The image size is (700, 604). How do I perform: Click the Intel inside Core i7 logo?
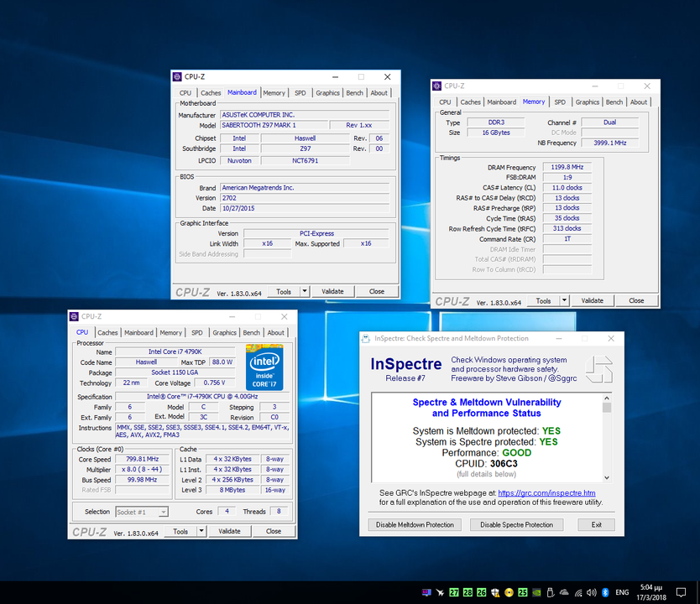point(264,367)
